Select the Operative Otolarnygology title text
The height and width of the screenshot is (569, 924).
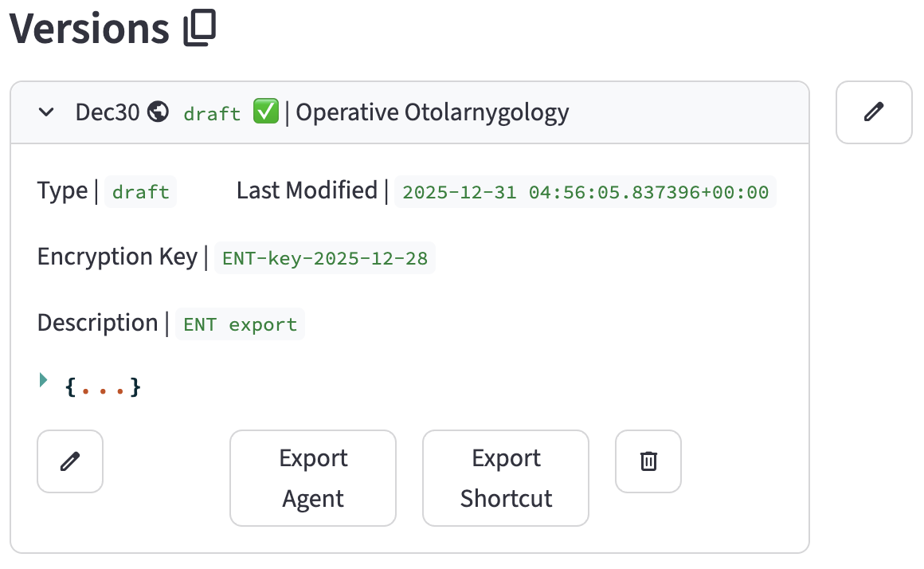pos(433,112)
